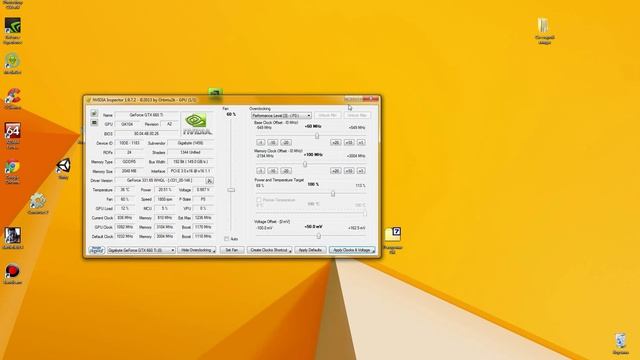Click the GPU Name field GeForce GTX 660 Ti
Viewport: 640px width, 360px height.
[147, 115]
